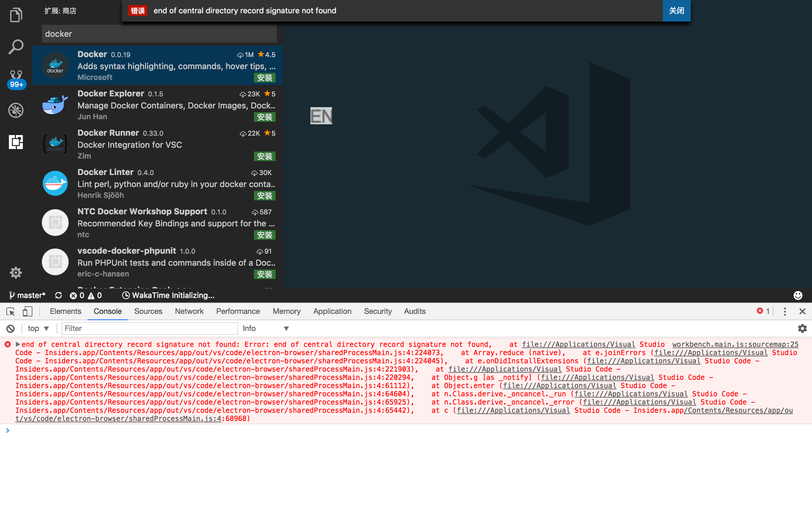
Task: Synchronize changes on the master branch
Action: pos(58,295)
